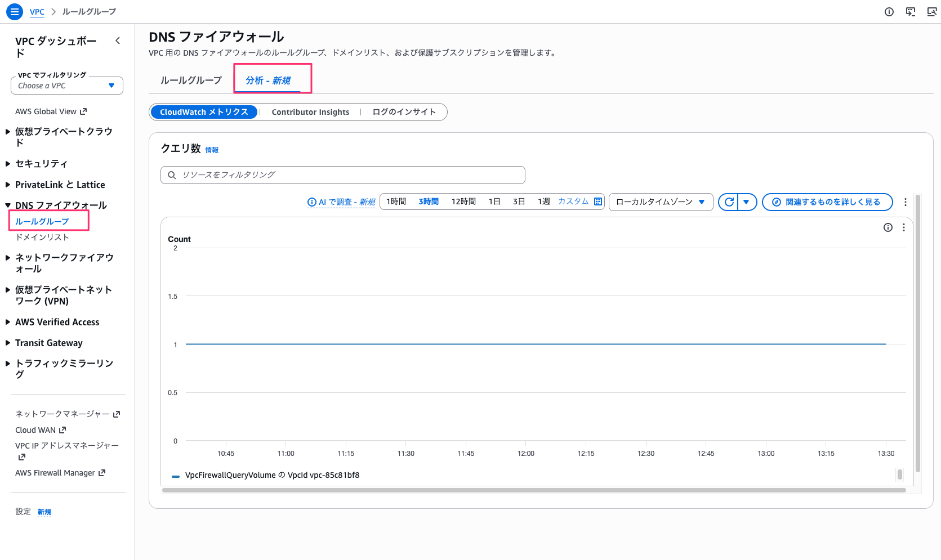This screenshot has height=560, width=941.
Task: Expand Transit Gateway section
Action: (8, 343)
